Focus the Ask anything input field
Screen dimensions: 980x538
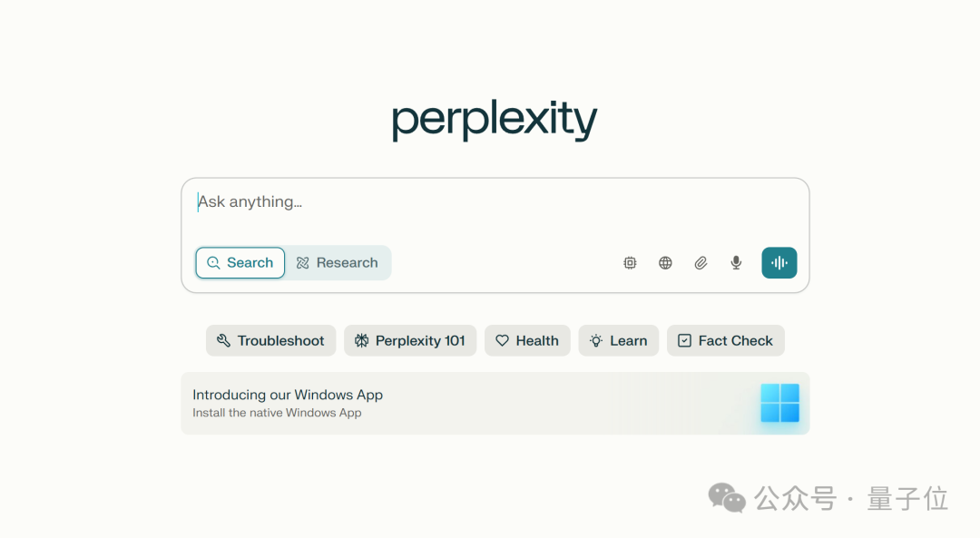(495, 211)
